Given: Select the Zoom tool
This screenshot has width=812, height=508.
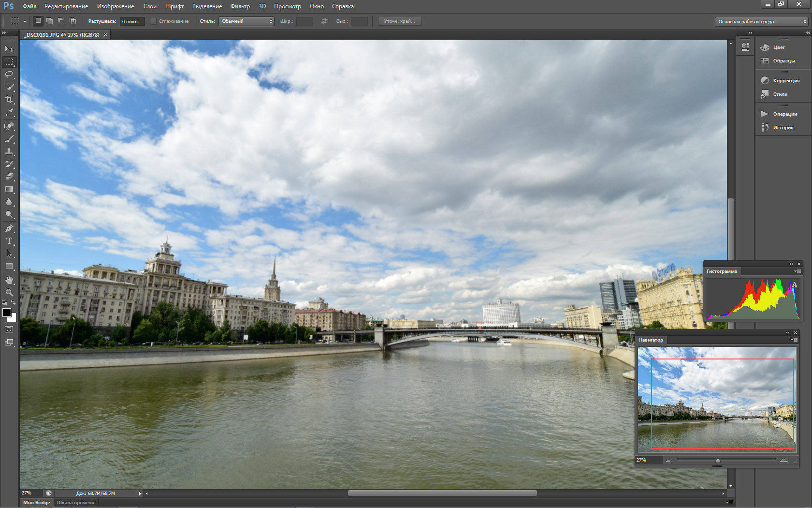Looking at the screenshot, I should pos(9,293).
